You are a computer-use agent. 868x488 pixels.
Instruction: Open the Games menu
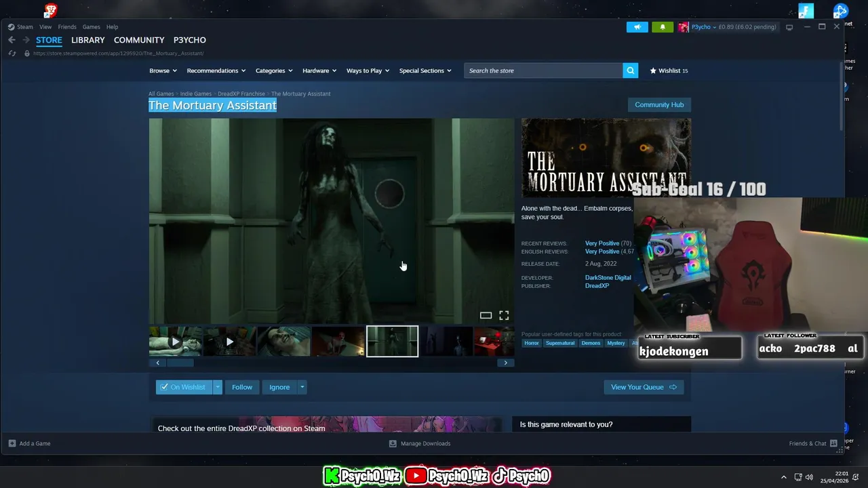[x=92, y=27]
